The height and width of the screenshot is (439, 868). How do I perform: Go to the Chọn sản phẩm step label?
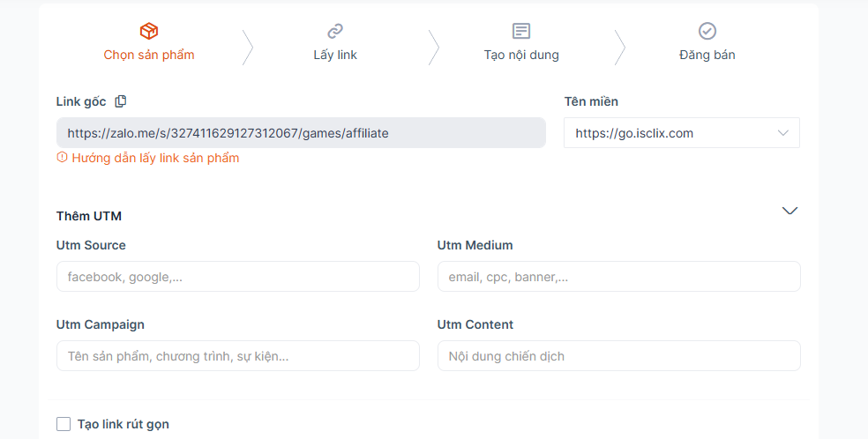click(x=149, y=55)
